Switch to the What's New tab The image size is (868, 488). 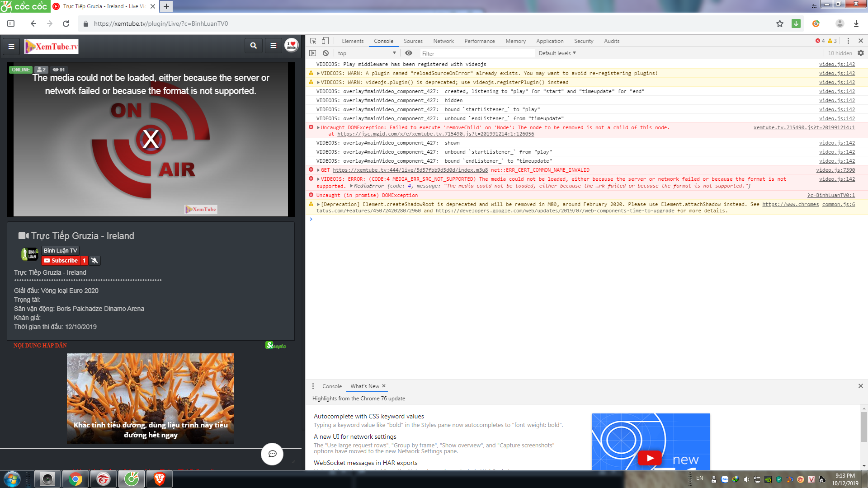point(366,386)
